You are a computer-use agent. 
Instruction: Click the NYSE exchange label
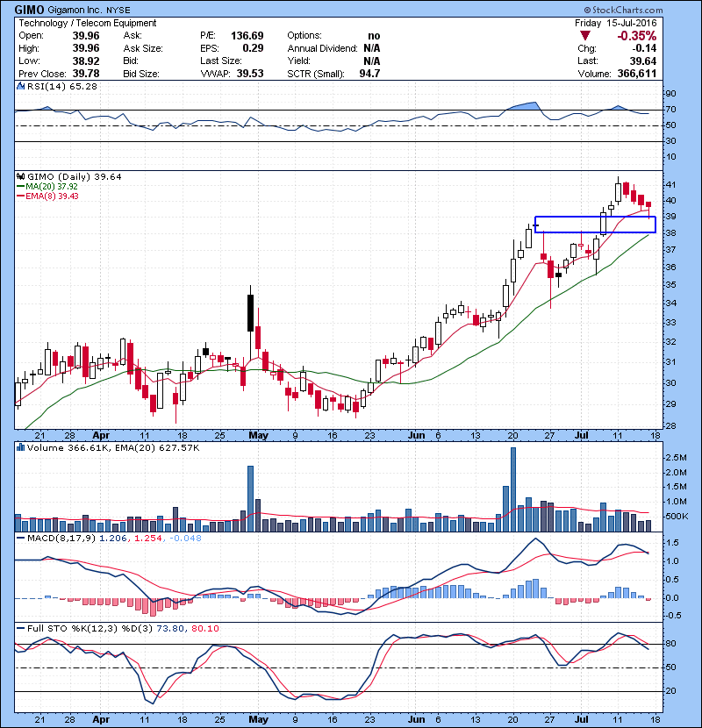tap(118, 11)
